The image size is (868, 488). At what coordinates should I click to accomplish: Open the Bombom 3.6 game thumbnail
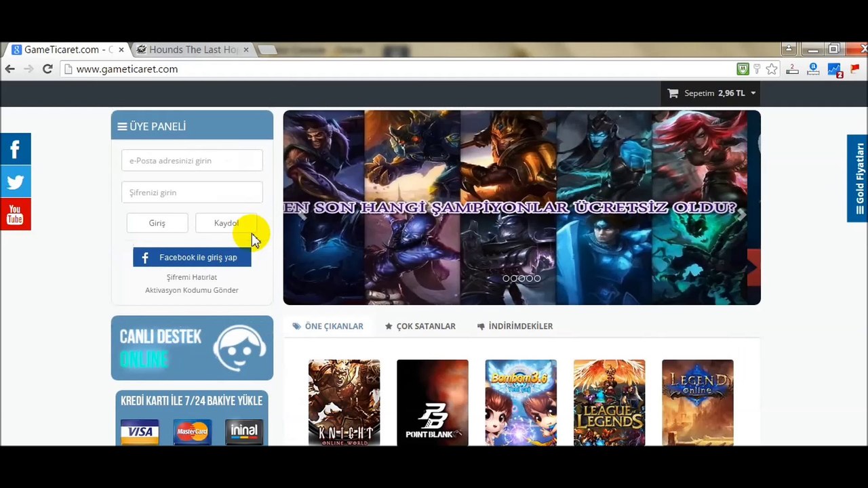point(521,403)
